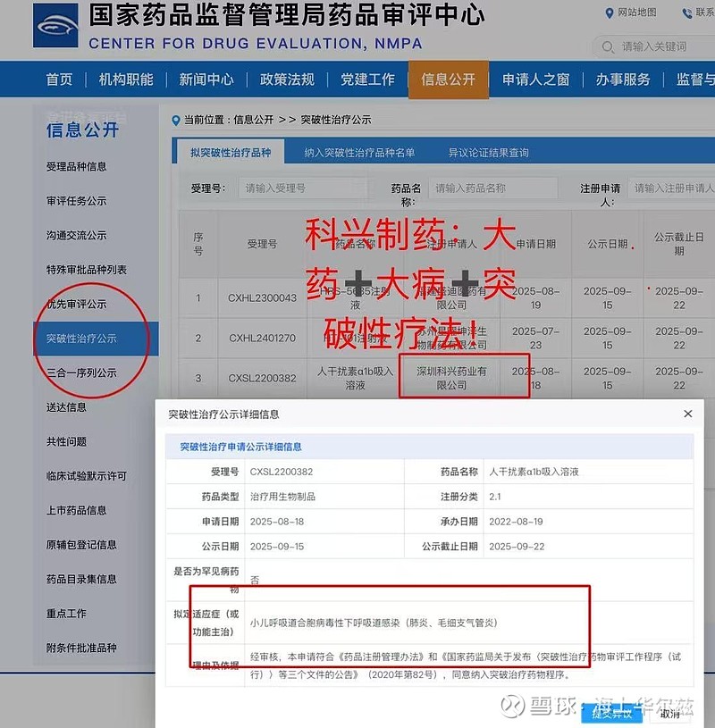This screenshot has width=715, height=728.
Task: Click the 取消 button in dialog
Action: [x=670, y=714]
